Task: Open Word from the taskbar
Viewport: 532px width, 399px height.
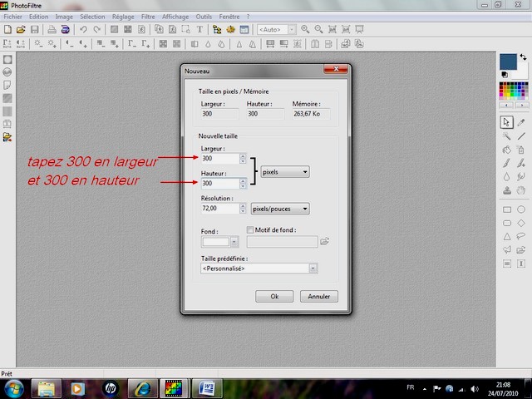Action: point(207,389)
